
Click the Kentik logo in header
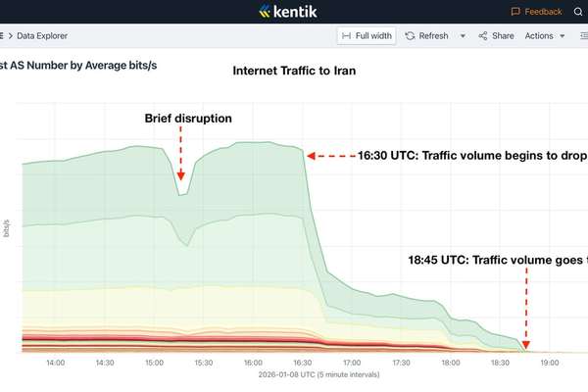287,12
